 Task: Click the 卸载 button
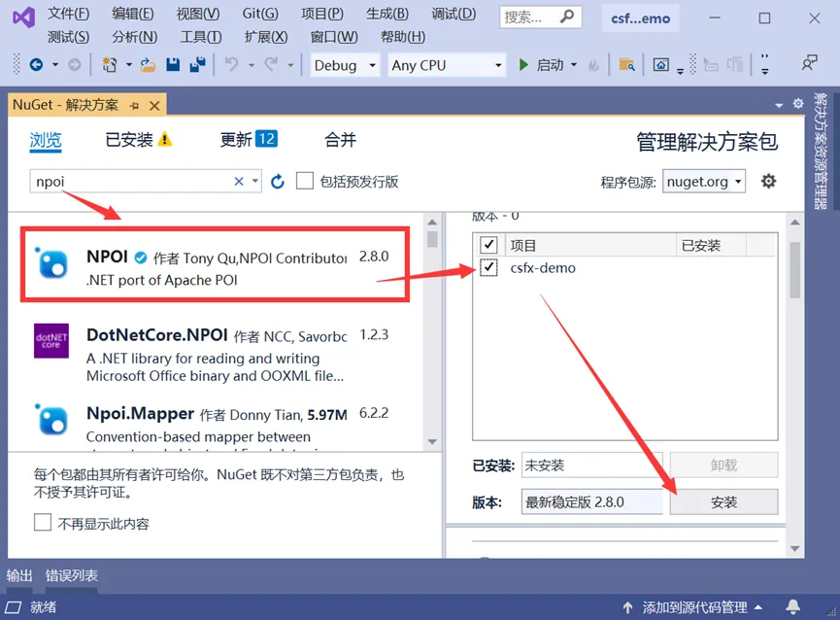click(x=723, y=465)
